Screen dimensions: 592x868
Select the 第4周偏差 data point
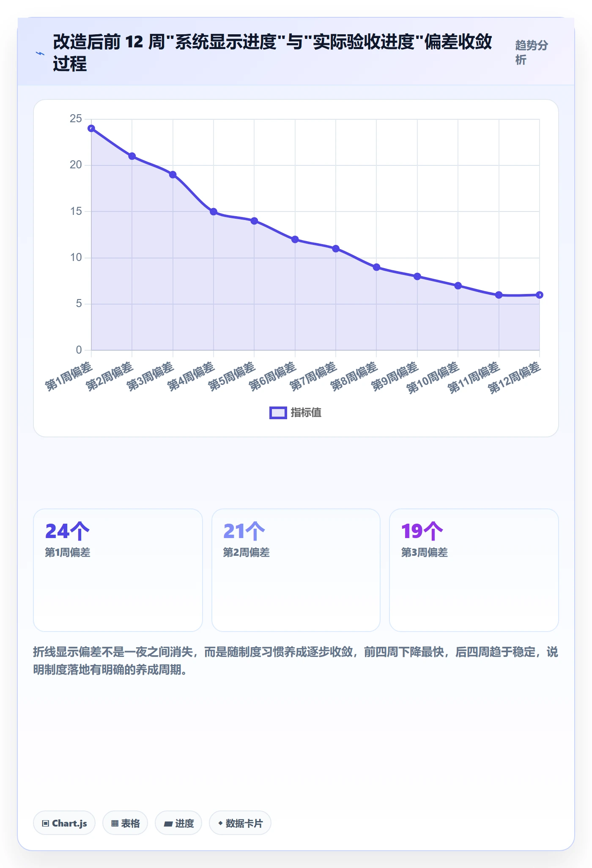[214, 212]
